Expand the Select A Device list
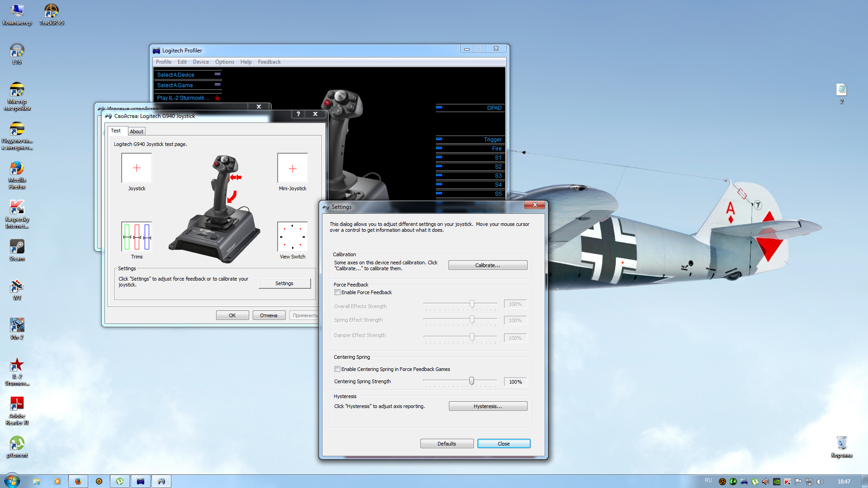 tap(188, 75)
